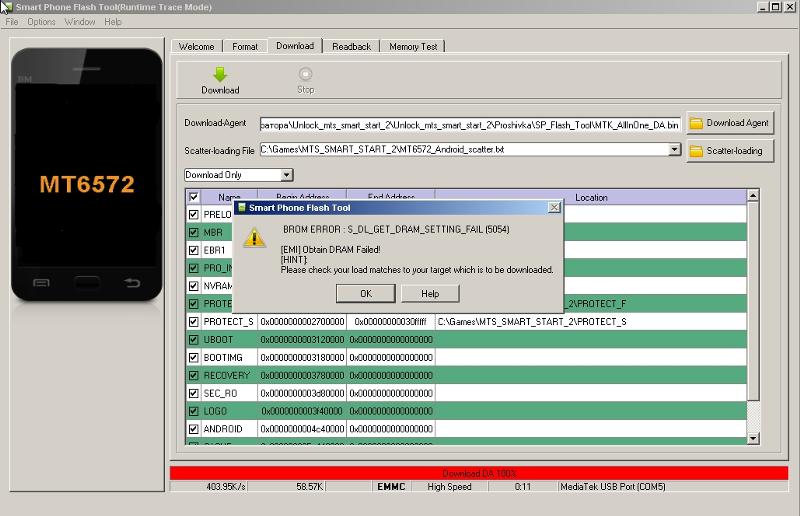Image resolution: width=800 pixels, height=516 pixels.
Task: Open the Help menu in menu bar
Action: (113, 22)
